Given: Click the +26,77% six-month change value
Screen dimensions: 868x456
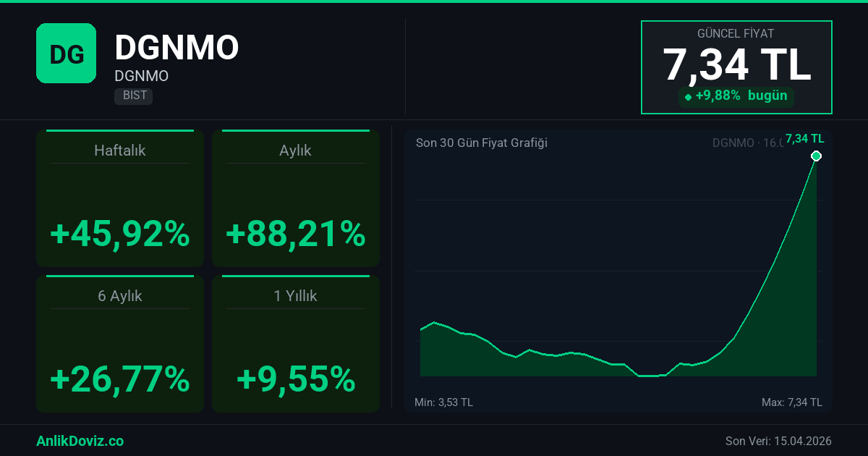Looking at the screenshot, I should [120, 379].
